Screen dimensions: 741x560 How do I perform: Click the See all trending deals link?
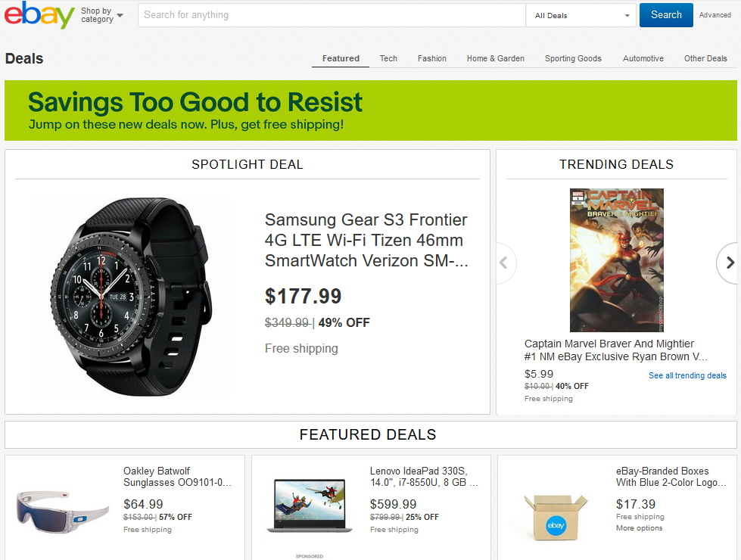[x=687, y=375]
